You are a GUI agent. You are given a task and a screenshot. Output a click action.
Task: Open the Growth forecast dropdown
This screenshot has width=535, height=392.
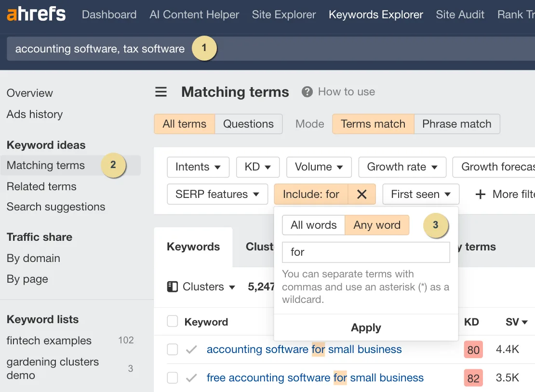coord(494,167)
